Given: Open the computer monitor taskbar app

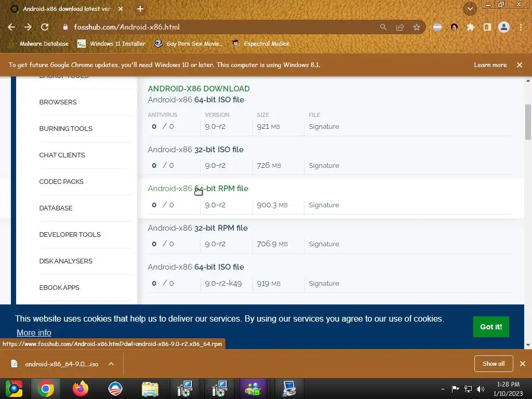Looking at the screenshot, I should 289,389.
